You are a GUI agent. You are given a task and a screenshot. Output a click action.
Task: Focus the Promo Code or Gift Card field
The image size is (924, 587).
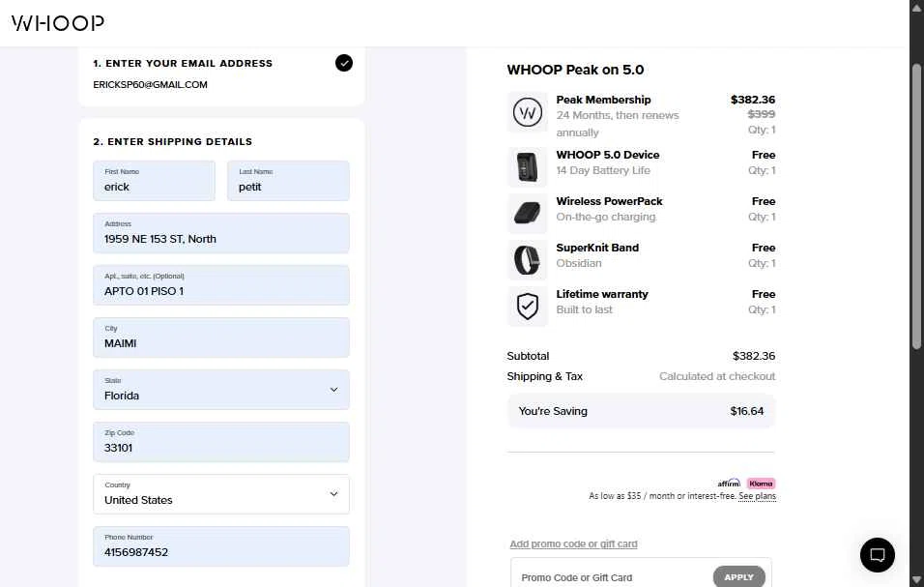coord(613,577)
